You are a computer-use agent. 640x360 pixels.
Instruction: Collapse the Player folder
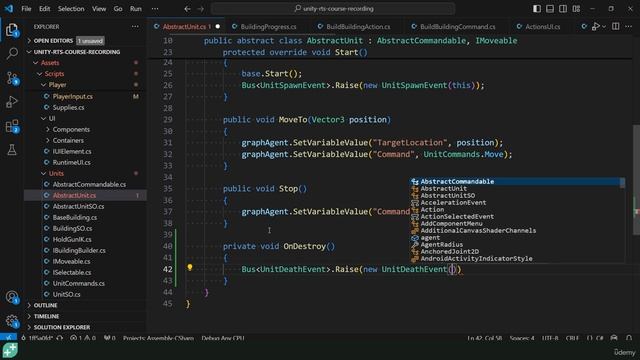point(58,85)
